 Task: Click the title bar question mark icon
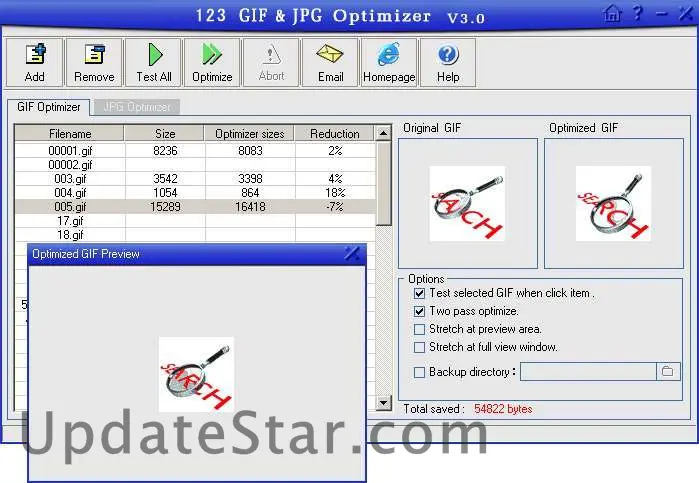[638, 13]
